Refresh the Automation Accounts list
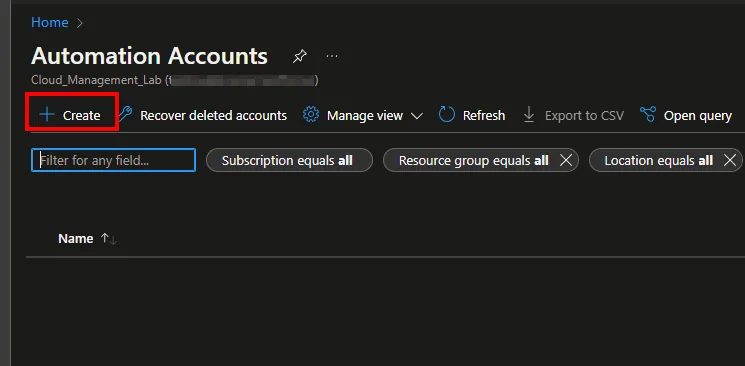Viewport: 745px width, 366px height. [472, 116]
